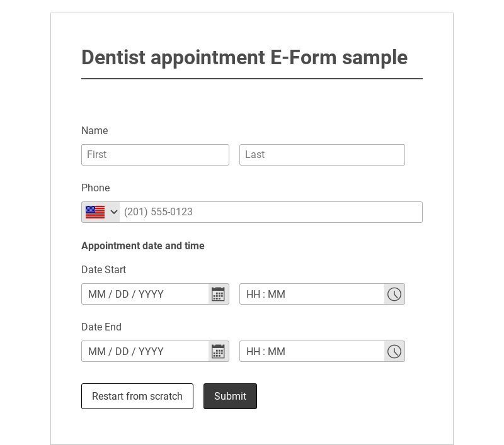
Task: Open the Date End clock time picker
Action: (x=394, y=351)
